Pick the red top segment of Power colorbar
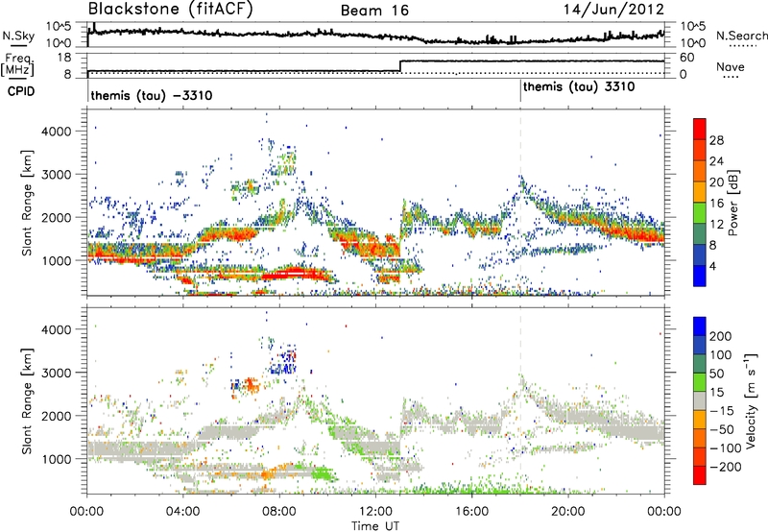 (700, 129)
